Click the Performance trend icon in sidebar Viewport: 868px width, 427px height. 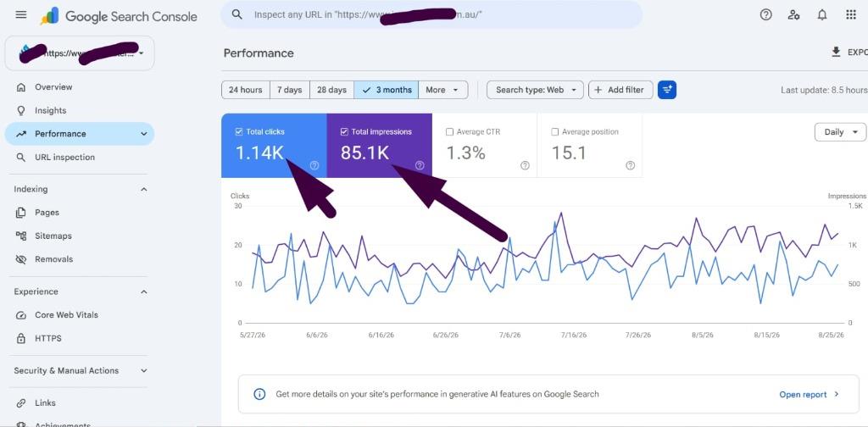pos(21,134)
